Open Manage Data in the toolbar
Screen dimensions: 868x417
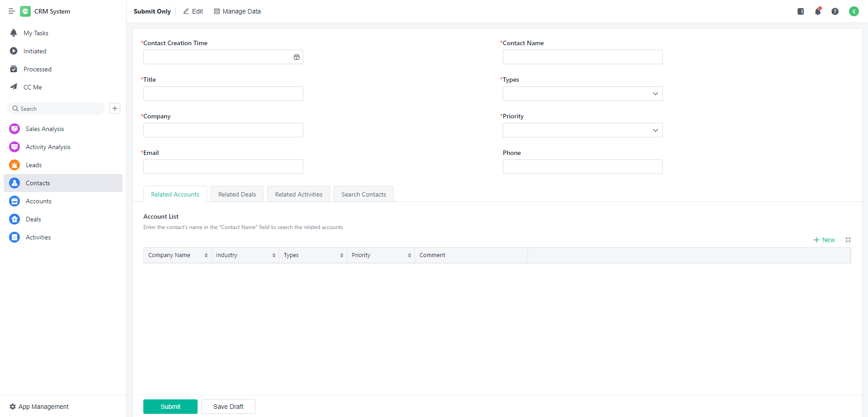[x=237, y=11]
